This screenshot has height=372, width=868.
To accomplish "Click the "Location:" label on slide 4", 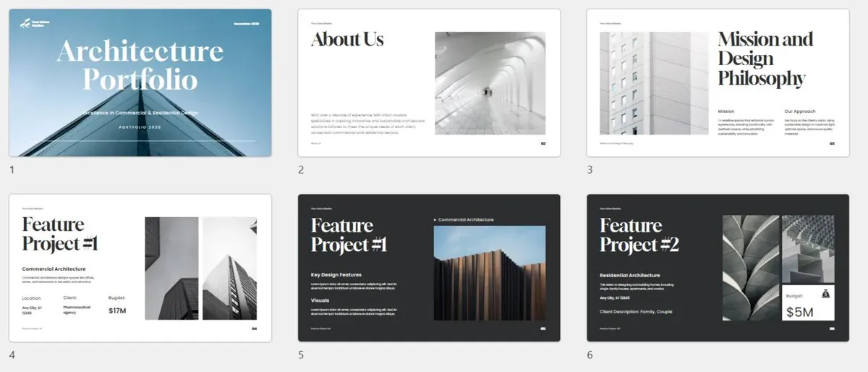I will pyautogui.click(x=32, y=297).
